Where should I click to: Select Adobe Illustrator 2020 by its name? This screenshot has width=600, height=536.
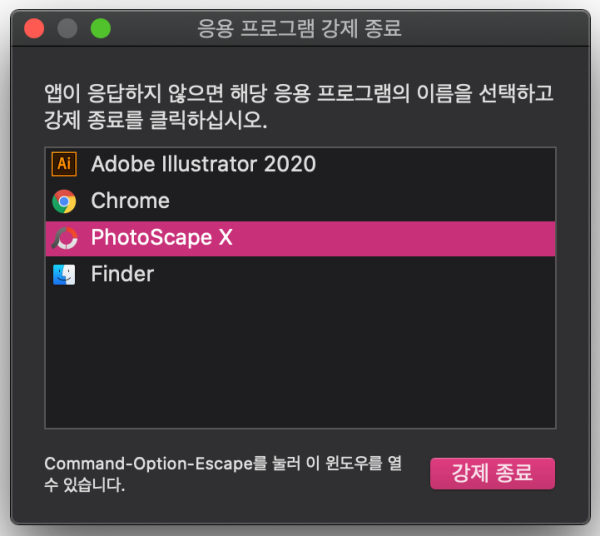coord(203,164)
